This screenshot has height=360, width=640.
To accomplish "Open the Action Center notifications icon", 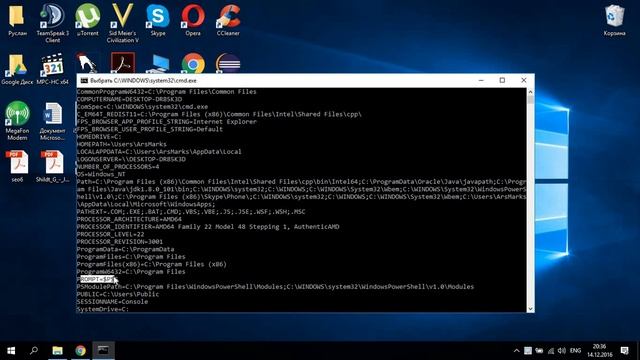I will [x=624, y=351].
